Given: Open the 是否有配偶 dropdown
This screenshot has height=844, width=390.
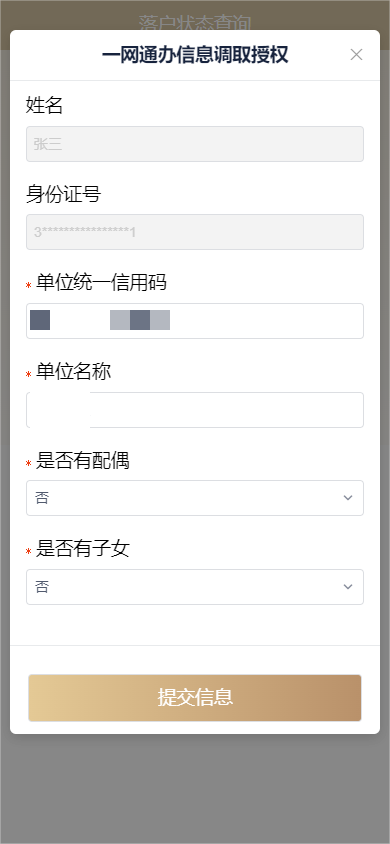Looking at the screenshot, I should (x=195, y=498).
